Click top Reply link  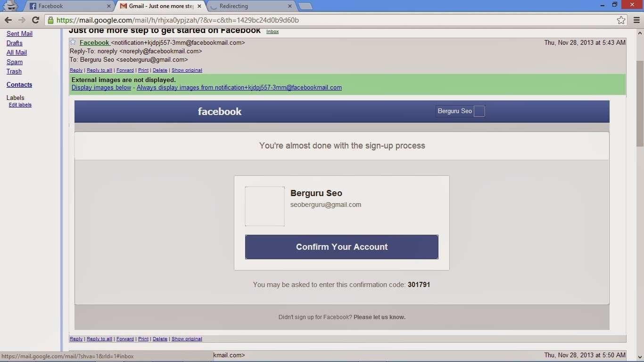pos(76,70)
